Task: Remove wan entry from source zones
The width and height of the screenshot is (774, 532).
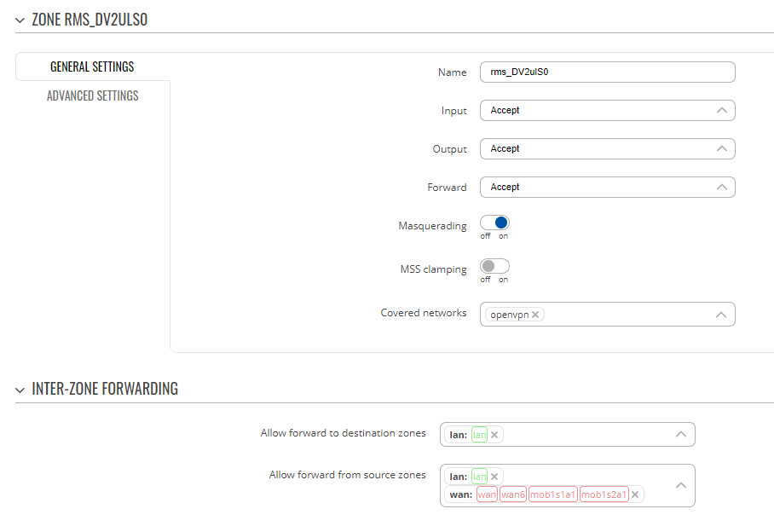Action: tap(635, 494)
